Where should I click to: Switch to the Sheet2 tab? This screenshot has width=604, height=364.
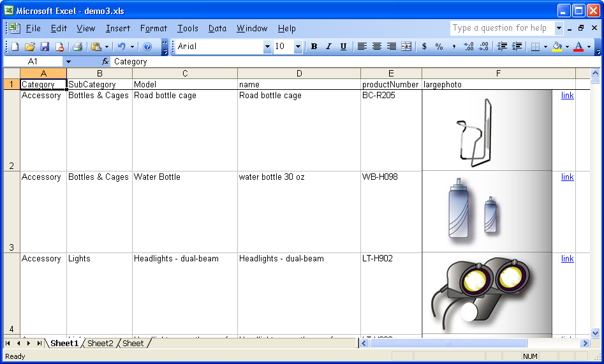pyautogui.click(x=100, y=343)
